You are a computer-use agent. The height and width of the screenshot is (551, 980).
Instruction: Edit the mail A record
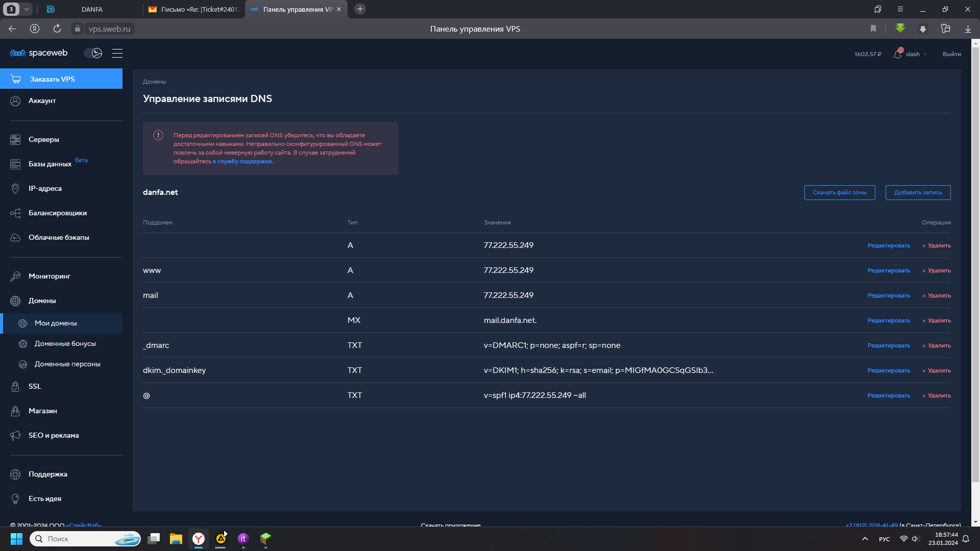pyautogui.click(x=889, y=296)
